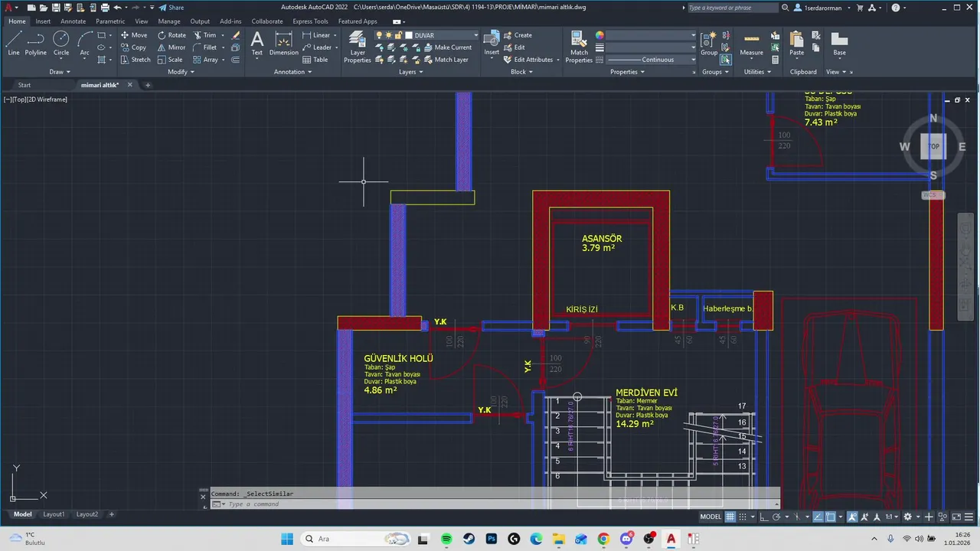This screenshot has height=551, width=980.
Task: Expand the Modify panel
Action: [180, 72]
